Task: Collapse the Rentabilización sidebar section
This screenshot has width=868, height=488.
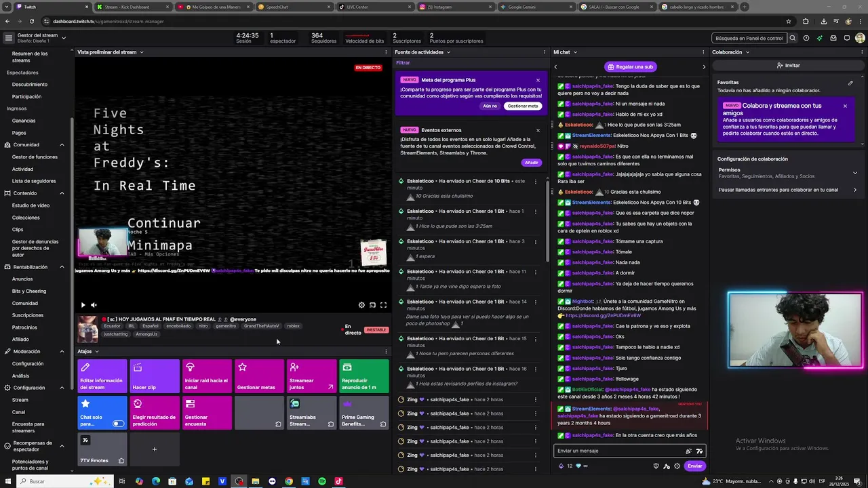Action: (62, 267)
